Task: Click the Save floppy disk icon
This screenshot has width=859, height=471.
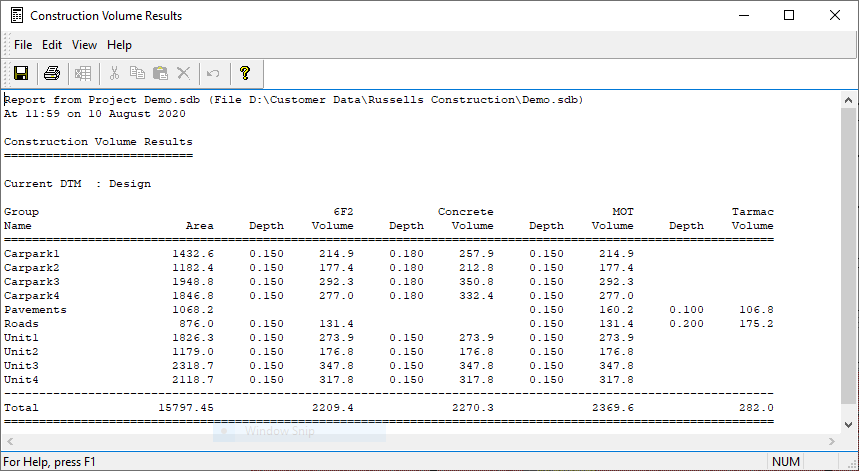Action: pos(21,73)
